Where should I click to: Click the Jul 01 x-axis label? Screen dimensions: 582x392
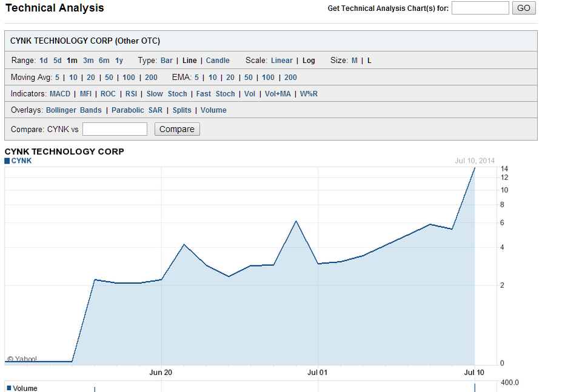point(317,373)
